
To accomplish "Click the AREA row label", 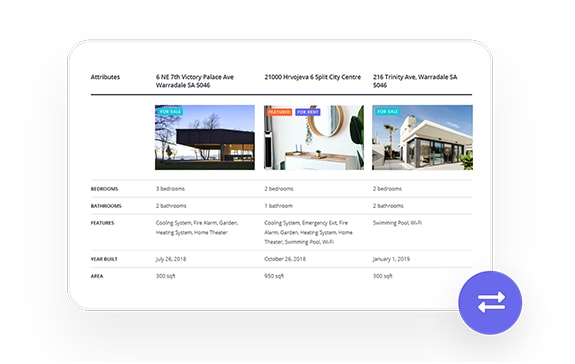I will point(97,276).
